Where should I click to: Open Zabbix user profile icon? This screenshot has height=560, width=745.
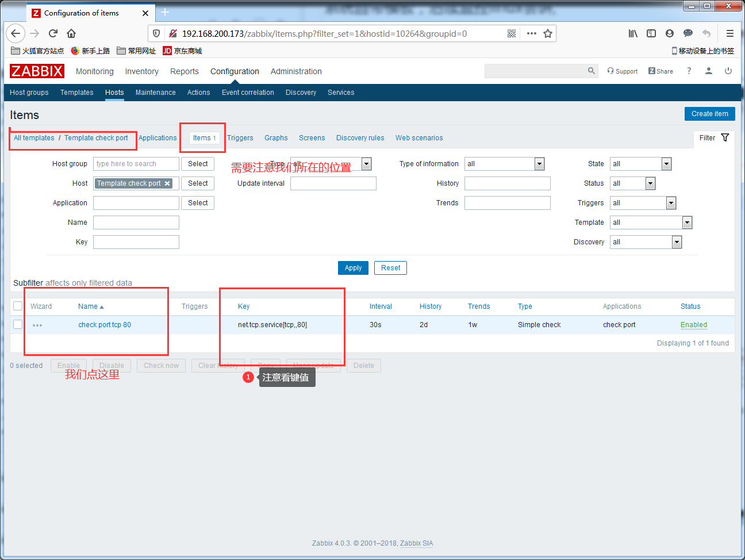709,71
